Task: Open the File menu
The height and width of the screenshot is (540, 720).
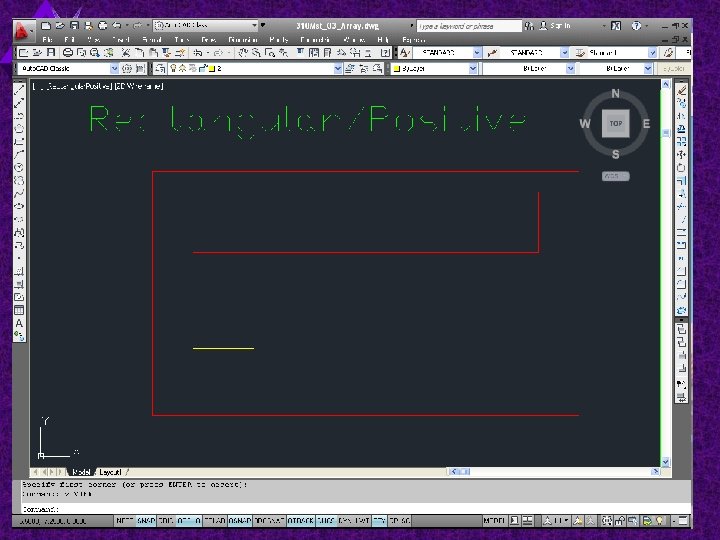Action: (47, 39)
